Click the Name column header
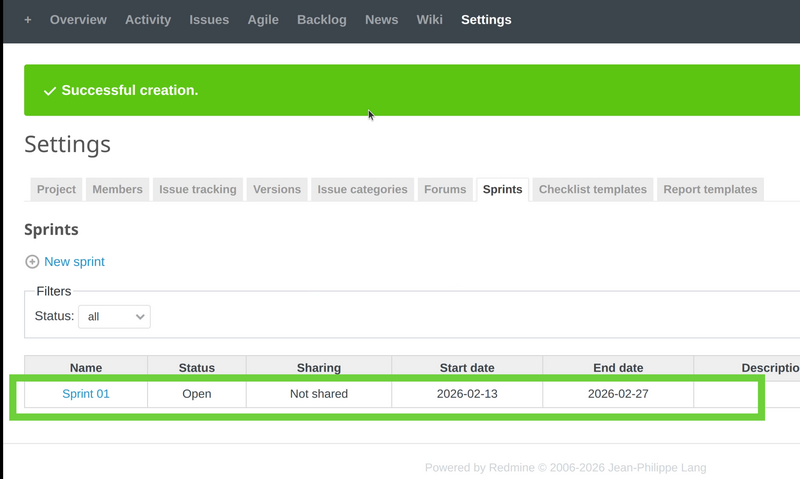The height and width of the screenshot is (479, 800). (x=86, y=368)
